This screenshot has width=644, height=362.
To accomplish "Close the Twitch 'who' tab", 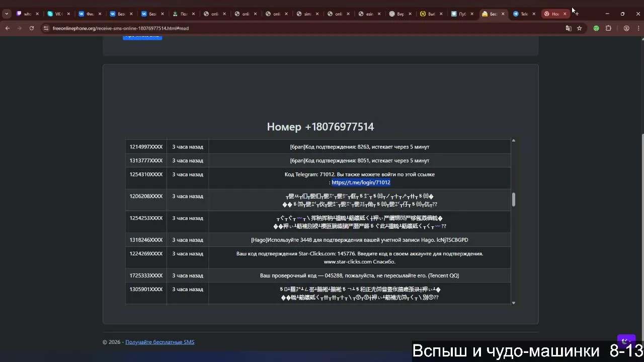I will [x=37, y=14].
